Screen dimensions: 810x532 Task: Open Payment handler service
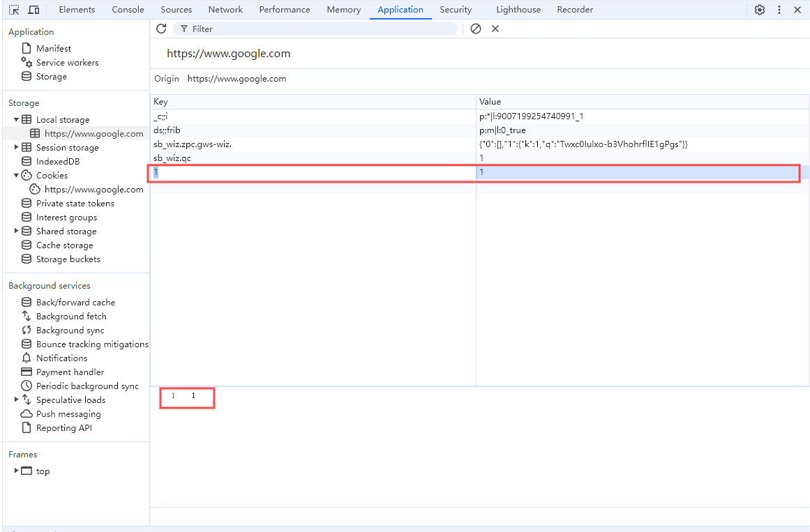coord(70,372)
